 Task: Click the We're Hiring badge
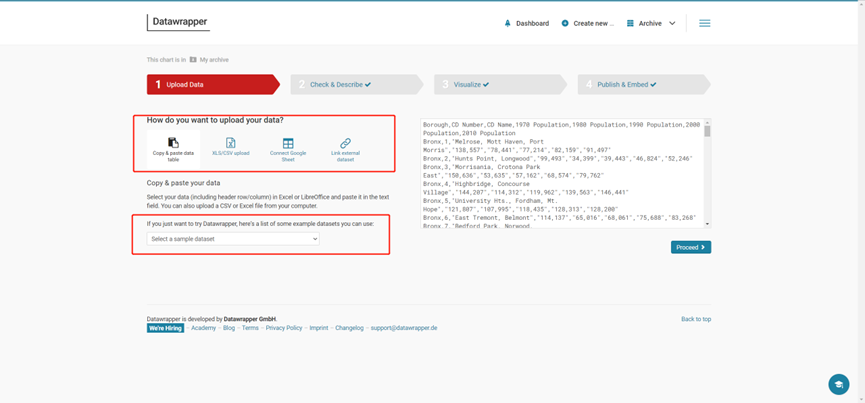(x=165, y=328)
